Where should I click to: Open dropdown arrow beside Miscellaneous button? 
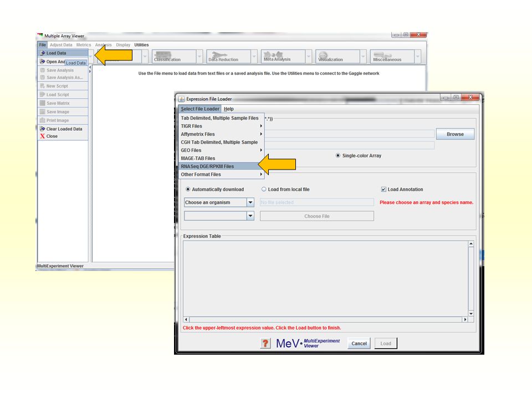418,57
